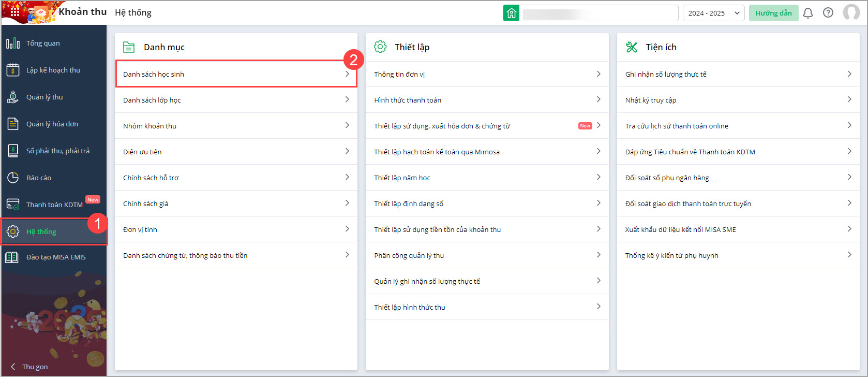Go to Sổ phải thu, phải trả
The image size is (868, 377).
[x=57, y=151]
